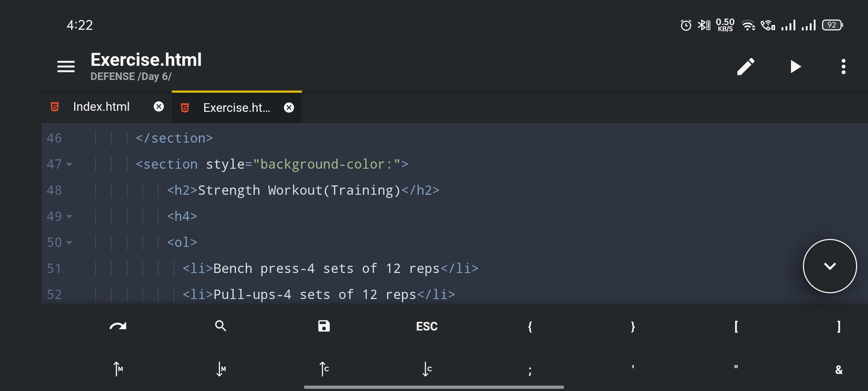Switch to the Index.html tab
The height and width of the screenshot is (391, 868).
coord(101,107)
